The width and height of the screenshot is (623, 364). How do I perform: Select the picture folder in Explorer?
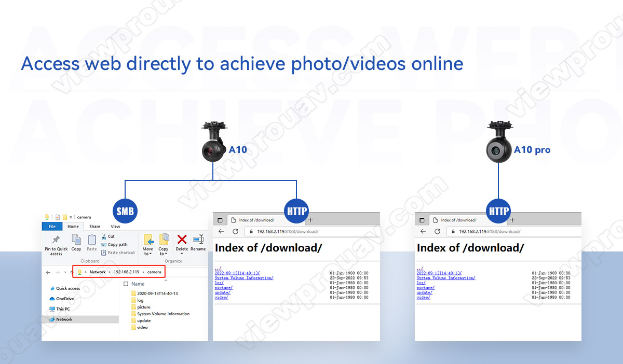click(x=141, y=307)
